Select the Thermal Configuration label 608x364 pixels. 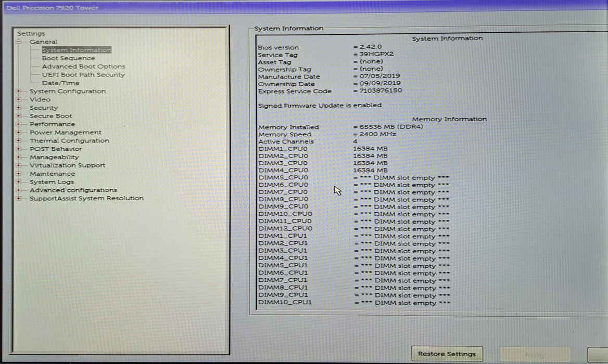[69, 140]
